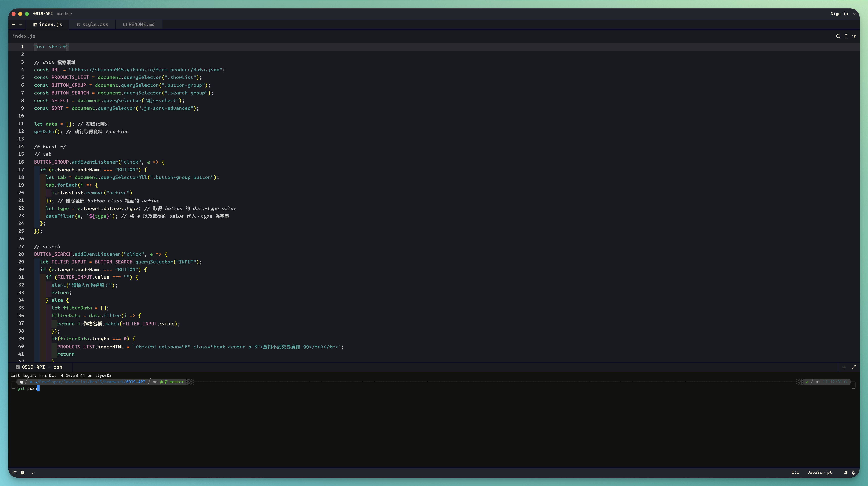Viewport: 868px width, 486px height.
Task: Click the terminal input after git puah
Action: click(x=38, y=388)
